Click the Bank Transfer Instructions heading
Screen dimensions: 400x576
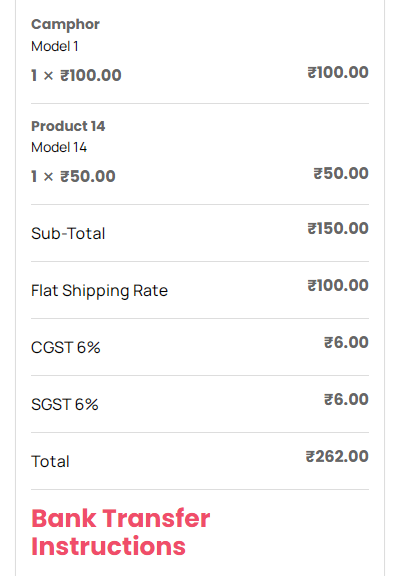[x=120, y=532]
